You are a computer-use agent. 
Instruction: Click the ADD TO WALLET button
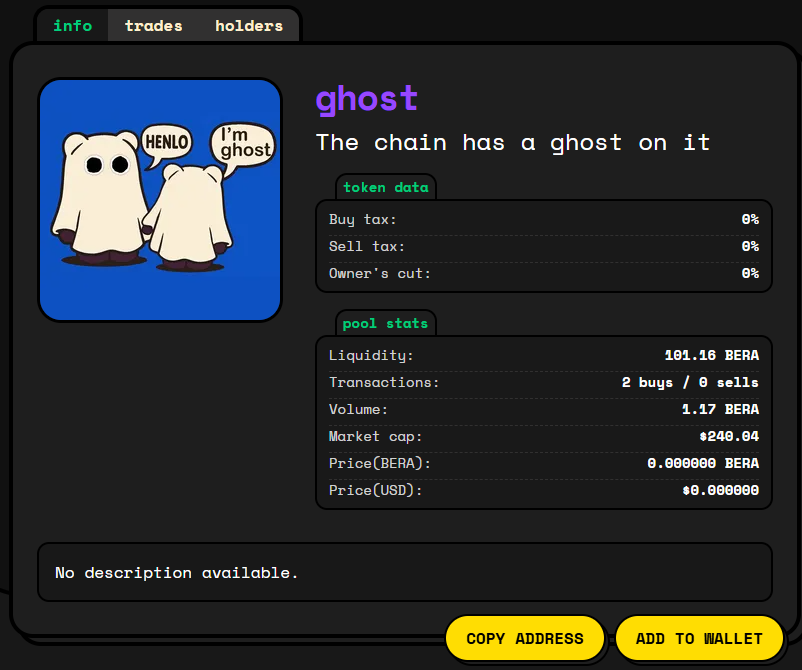pyautogui.click(x=699, y=638)
